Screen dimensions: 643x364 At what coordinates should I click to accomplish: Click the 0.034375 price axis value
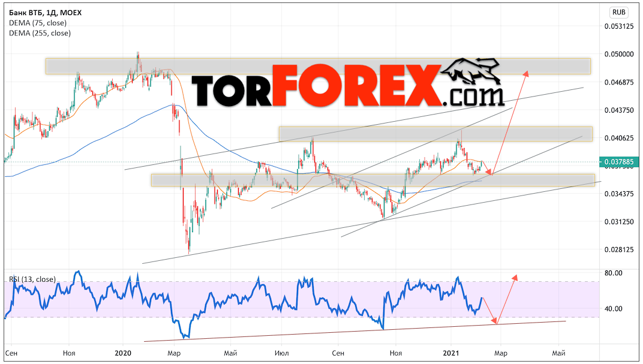tap(619, 194)
